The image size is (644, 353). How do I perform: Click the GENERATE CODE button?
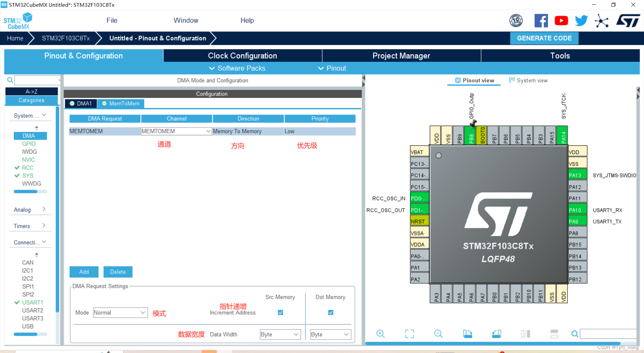pyautogui.click(x=544, y=38)
